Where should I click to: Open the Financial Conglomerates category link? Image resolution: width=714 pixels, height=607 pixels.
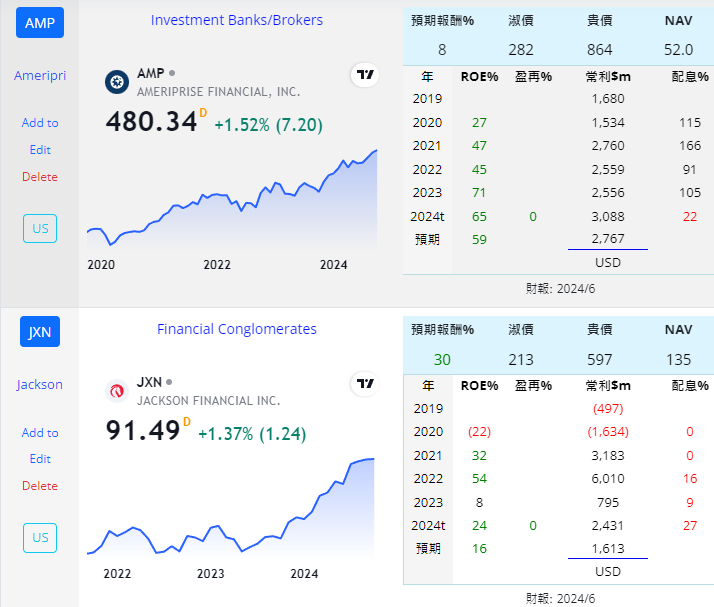click(237, 329)
